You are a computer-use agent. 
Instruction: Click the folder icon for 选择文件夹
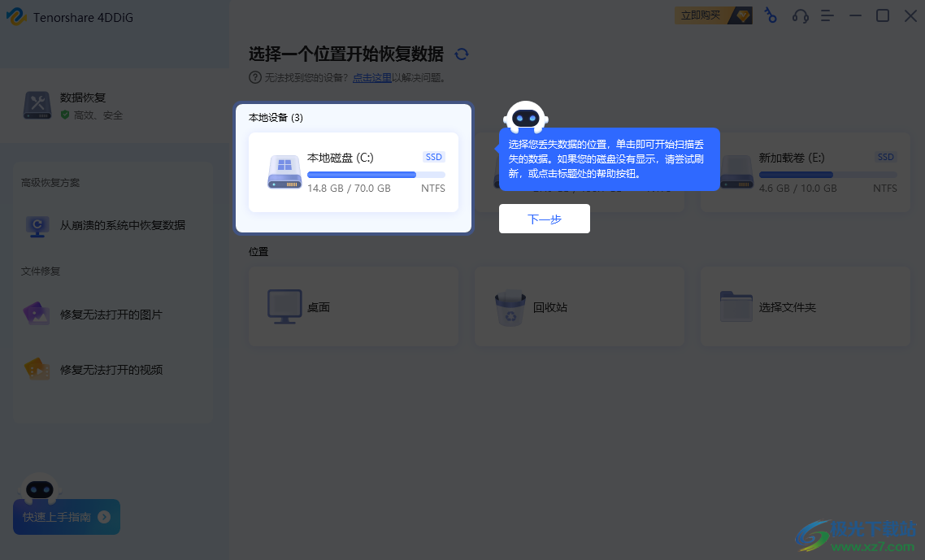click(736, 306)
